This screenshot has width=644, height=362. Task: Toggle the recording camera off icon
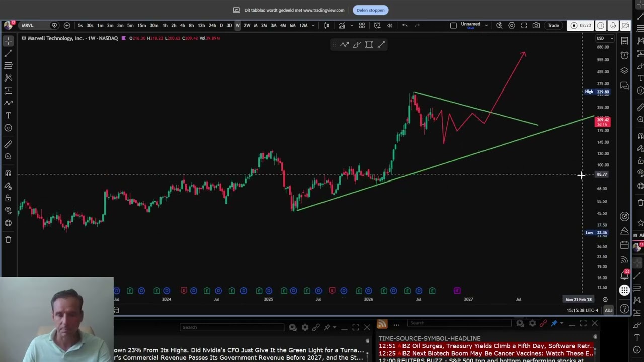pos(625,25)
